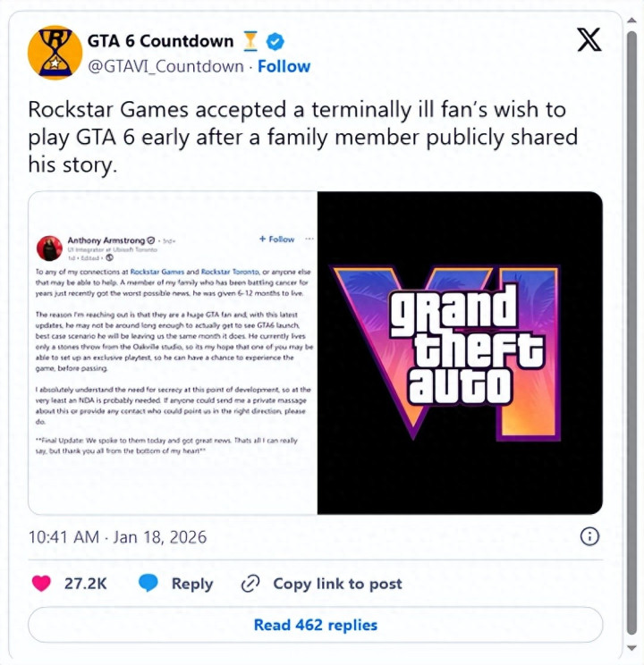The image size is (644, 665).
Task: Click the scrollbar up arrow
Action: tap(631, 20)
